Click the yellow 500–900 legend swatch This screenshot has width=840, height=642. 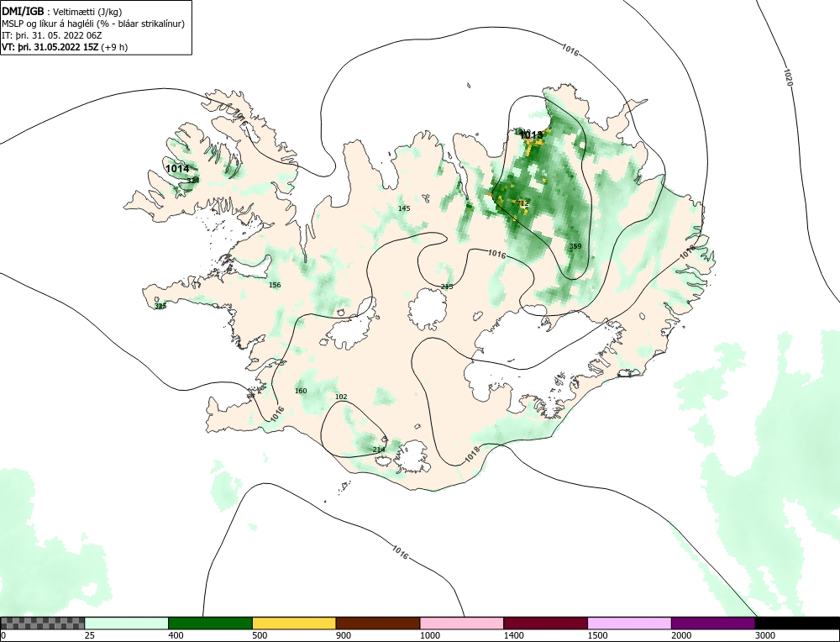(x=294, y=624)
